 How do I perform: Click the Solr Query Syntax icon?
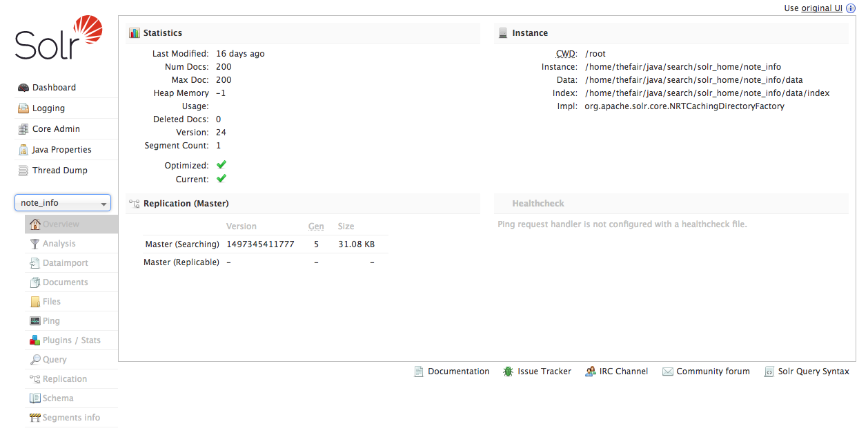click(769, 371)
